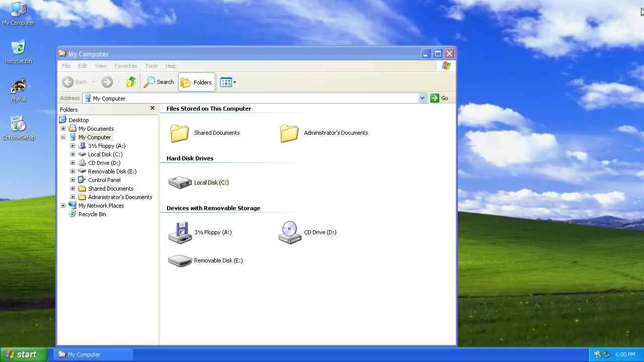Viewport: 644px width, 362px height.
Task: Open the File menu
Action: [x=66, y=66]
